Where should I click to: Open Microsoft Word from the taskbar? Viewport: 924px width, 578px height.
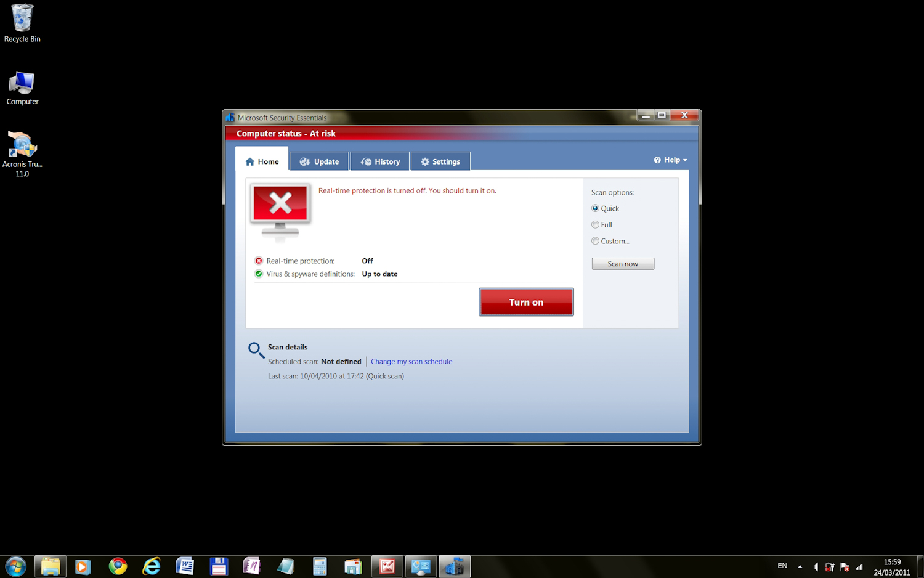pos(185,566)
